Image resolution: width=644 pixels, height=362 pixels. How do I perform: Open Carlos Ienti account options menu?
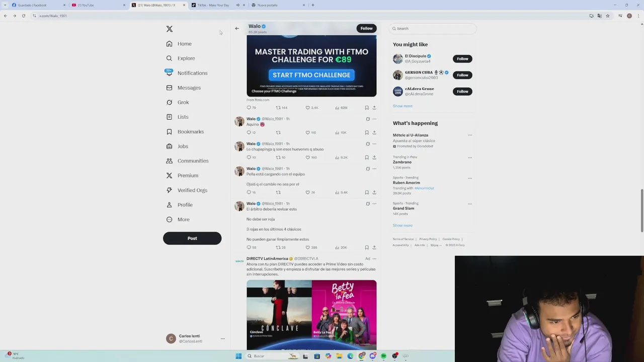(x=222, y=338)
